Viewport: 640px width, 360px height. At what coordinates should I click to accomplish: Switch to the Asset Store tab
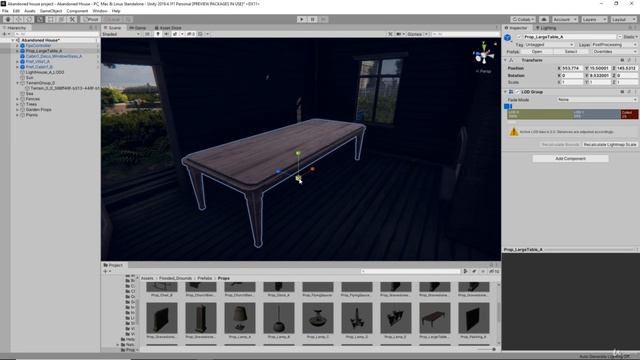pyautogui.click(x=168, y=28)
